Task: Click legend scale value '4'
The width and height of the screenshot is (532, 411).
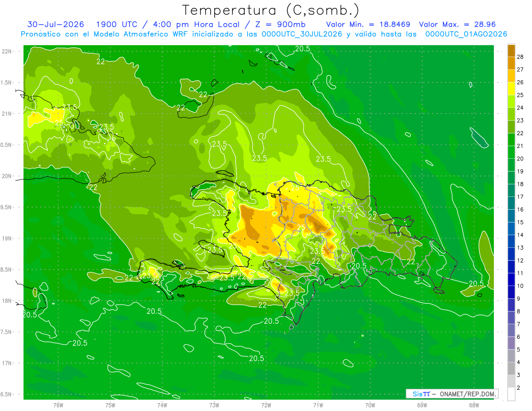Action: 519,362
